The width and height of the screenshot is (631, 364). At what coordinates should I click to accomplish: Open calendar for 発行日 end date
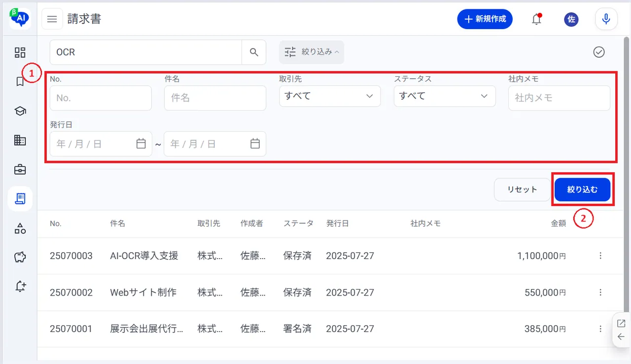click(255, 144)
